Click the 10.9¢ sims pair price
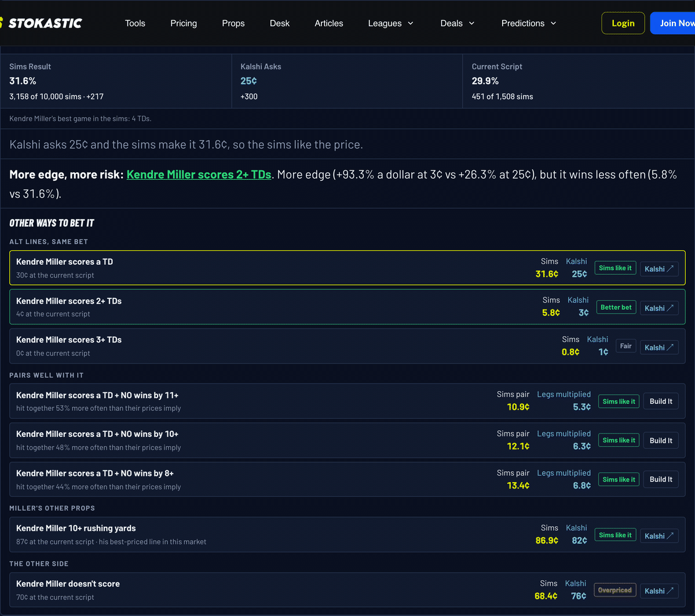This screenshot has height=616, width=695. pyautogui.click(x=518, y=407)
